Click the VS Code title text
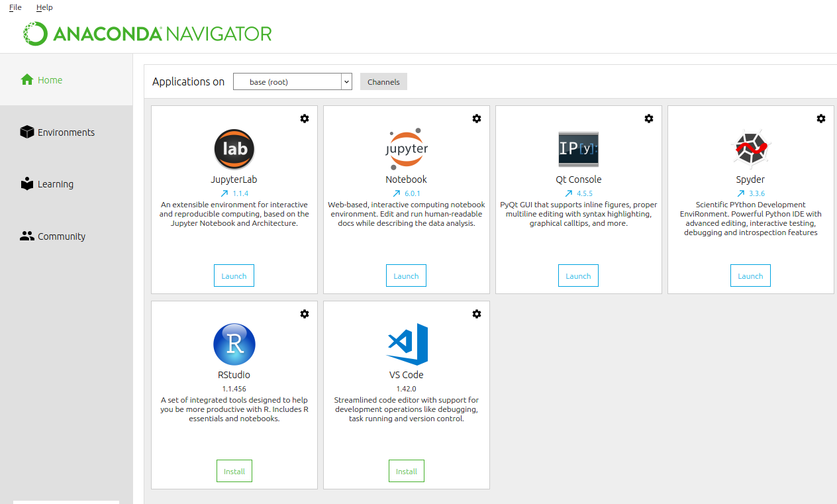The width and height of the screenshot is (837, 504). (x=407, y=375)
